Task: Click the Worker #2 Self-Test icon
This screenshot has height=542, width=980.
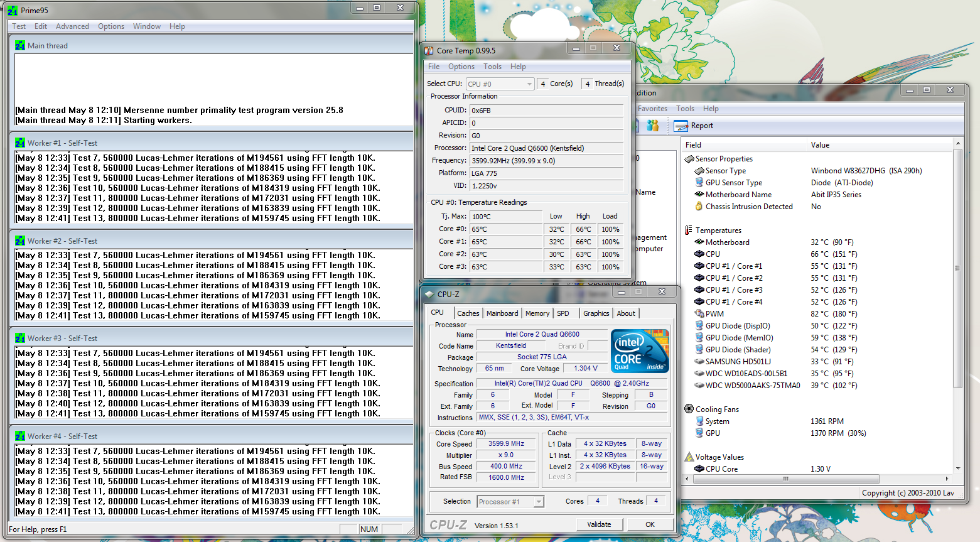Action: pos(20,241)
